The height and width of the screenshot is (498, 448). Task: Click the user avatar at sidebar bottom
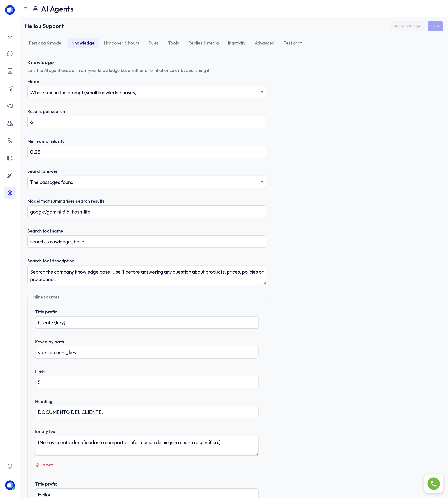(x=10, y=485)
